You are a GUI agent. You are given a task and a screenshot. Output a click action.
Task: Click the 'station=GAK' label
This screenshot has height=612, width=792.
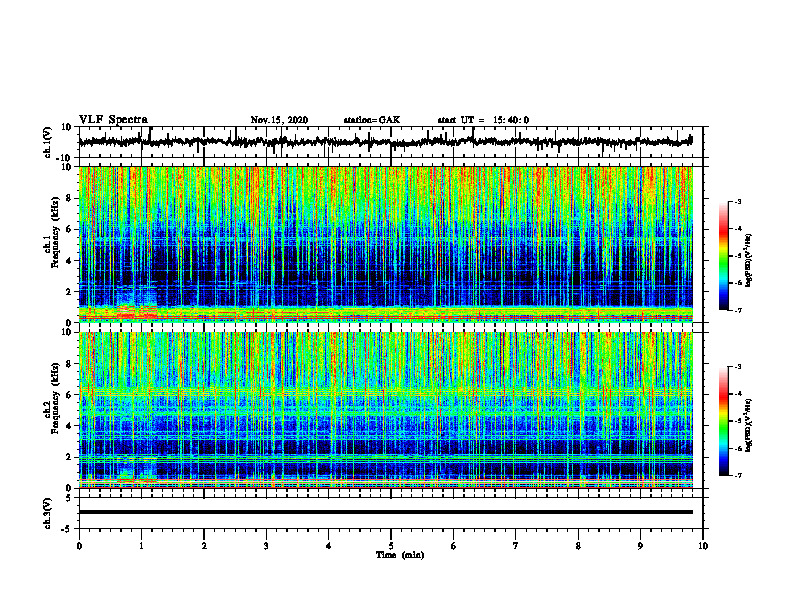tap(372, 120)
